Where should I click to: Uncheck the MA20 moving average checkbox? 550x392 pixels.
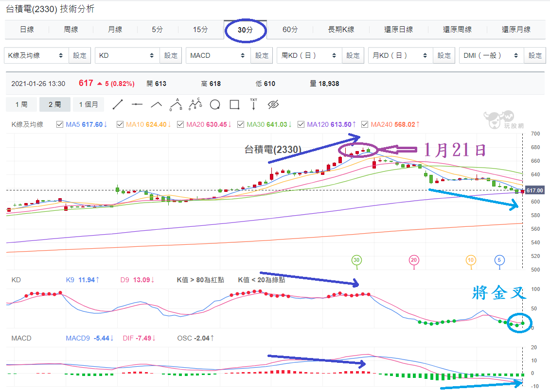(x=180, y=124)
